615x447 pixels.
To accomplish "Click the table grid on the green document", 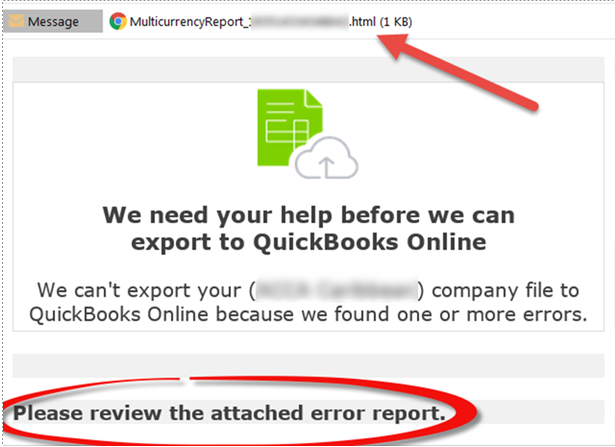I will (x=287, y=131).
